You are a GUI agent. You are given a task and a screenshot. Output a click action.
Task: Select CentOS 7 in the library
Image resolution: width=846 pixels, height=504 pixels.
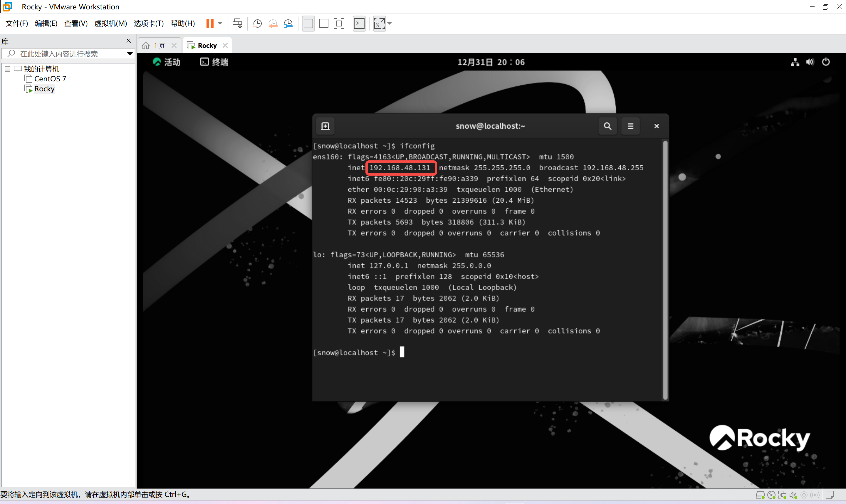click(50, 79)
